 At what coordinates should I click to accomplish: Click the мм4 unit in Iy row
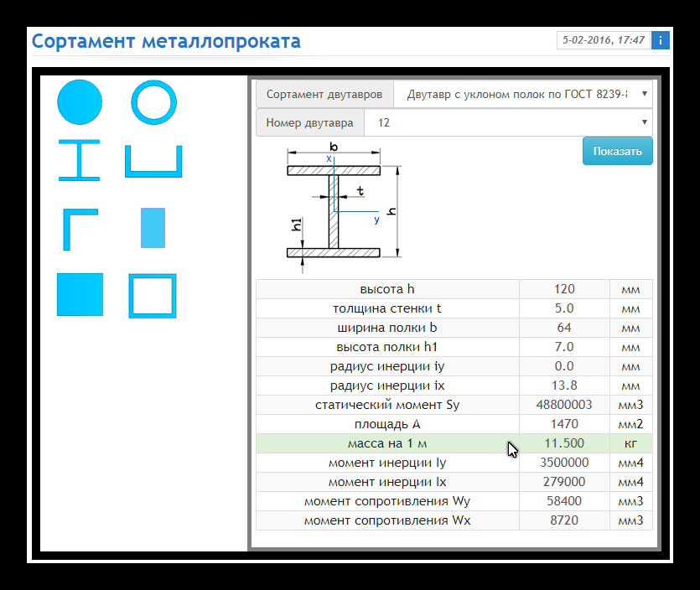(630, 463)
